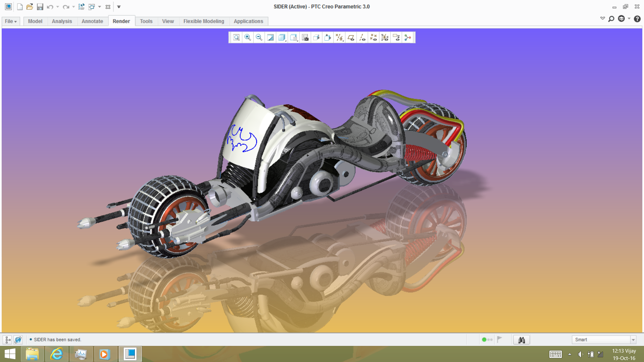The height and width of the screenshot is (362, 644).
Task: Switch to the Model ribbon tab
Action: pyautogui.click(x=35, y=21)
